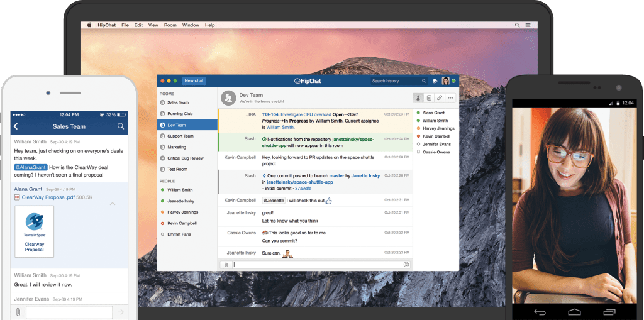Open the Running Club room
This screenshot has width=644, height=320.
[x=187, y=114]
